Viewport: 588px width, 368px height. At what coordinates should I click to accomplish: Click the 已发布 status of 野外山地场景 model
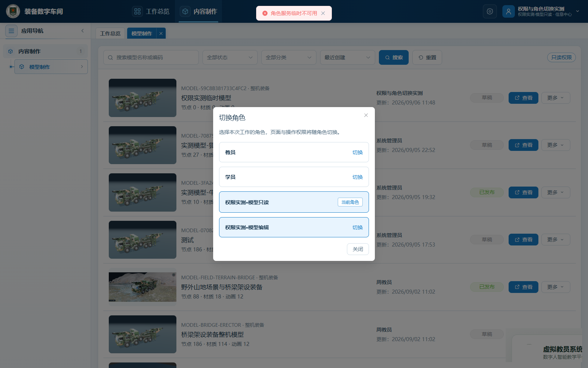coord(487,287)
